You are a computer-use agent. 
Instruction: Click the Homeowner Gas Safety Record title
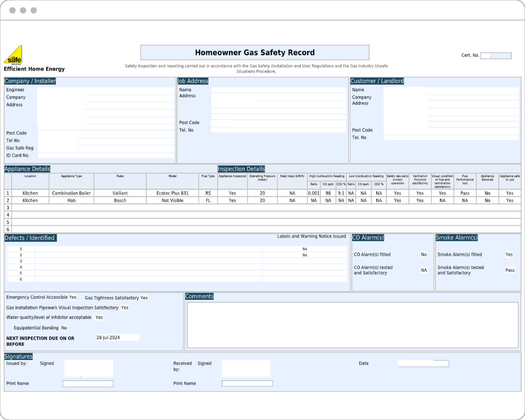click(x=254, y=52)
